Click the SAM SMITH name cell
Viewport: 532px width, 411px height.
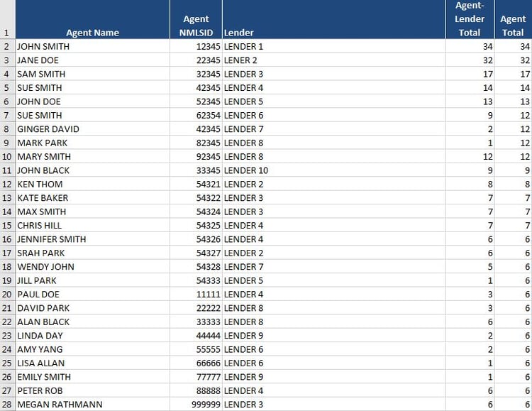pos(92,74)
